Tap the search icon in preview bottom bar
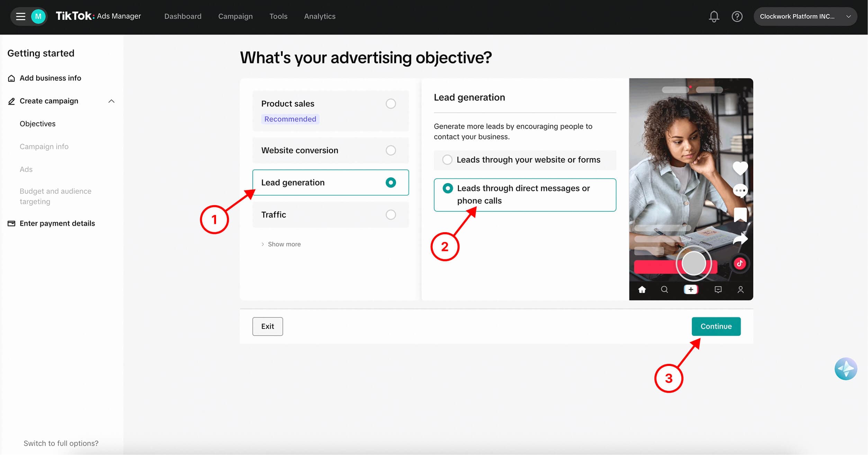 click(664, 290)
